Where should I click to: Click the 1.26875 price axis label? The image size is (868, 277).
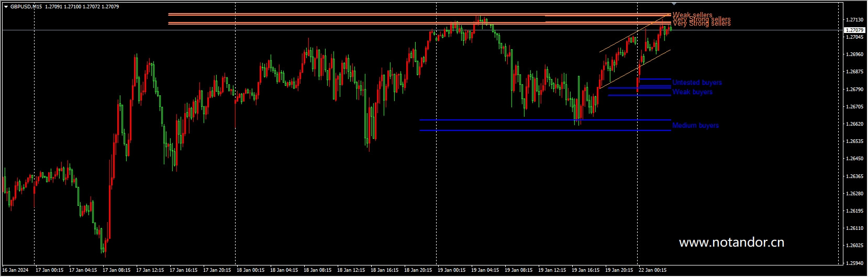click(854, 72)
